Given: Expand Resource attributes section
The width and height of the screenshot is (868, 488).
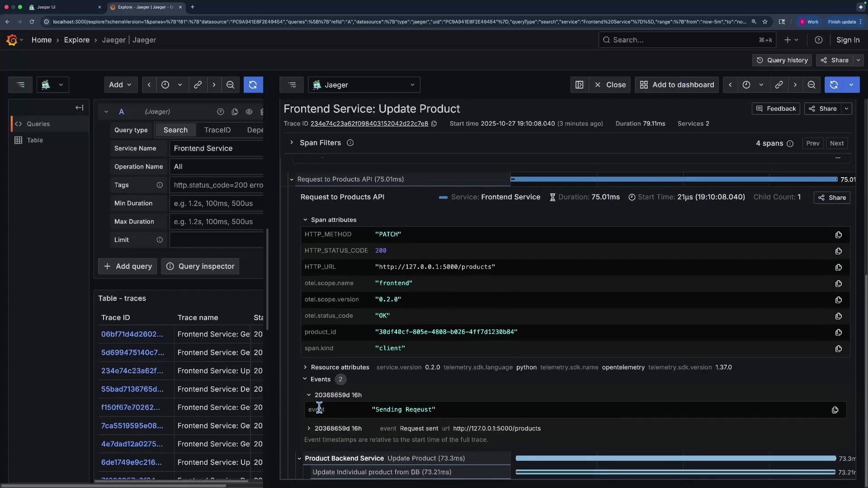Looking at the screenshot, I should (x=305, y=367).
